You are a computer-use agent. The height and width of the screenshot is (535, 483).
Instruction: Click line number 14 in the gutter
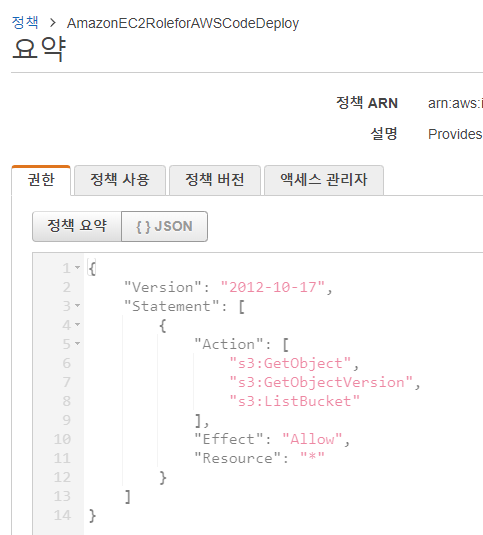coord(62,515)
